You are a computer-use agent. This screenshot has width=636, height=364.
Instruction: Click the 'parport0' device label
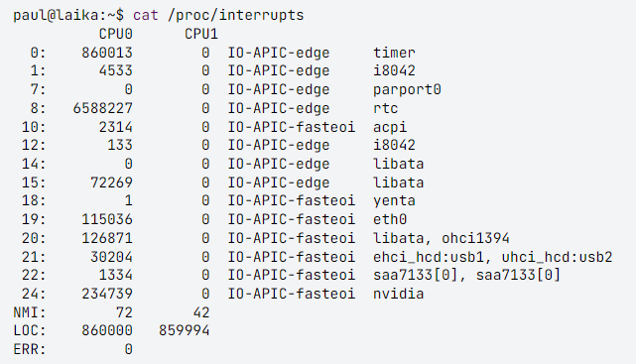pos(407,90)
